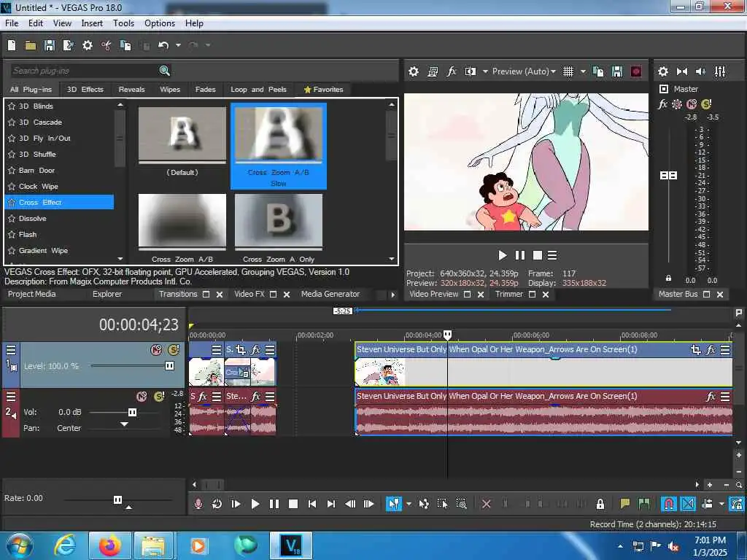Adjust audio track Vol slider

(133, 413)
